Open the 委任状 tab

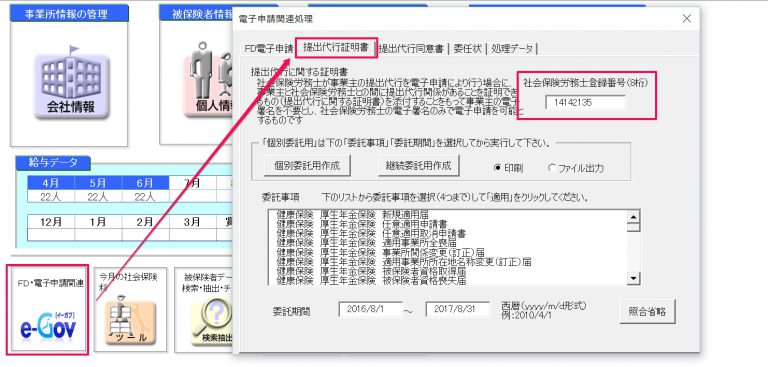[467, 49]
